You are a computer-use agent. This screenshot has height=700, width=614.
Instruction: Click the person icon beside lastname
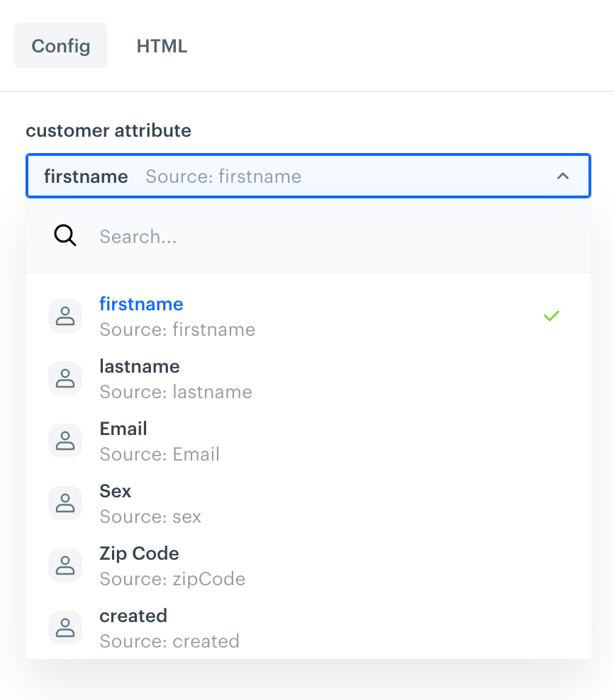point(65,378)
